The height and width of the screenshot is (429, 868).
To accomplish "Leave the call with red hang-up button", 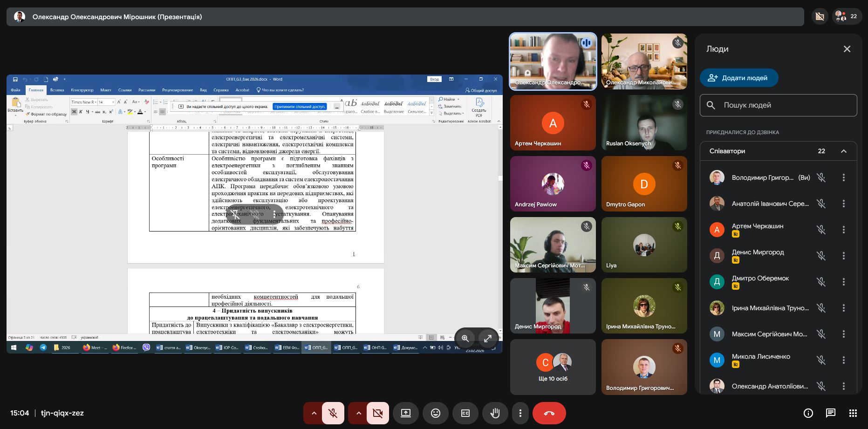I will pos(549,413).
